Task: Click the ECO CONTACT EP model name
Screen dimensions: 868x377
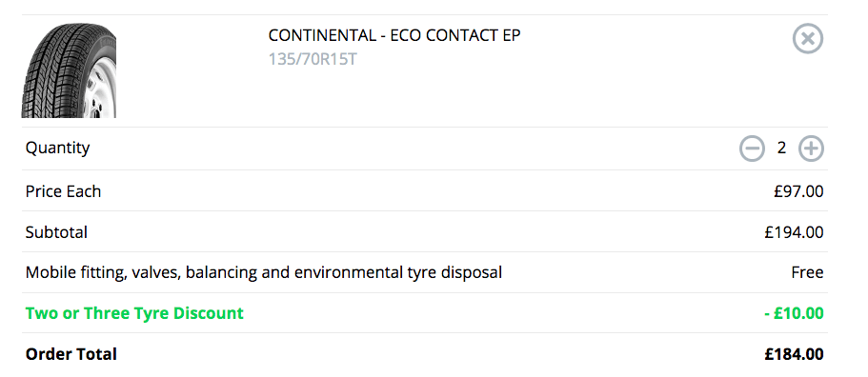Action: pos(455,35)
